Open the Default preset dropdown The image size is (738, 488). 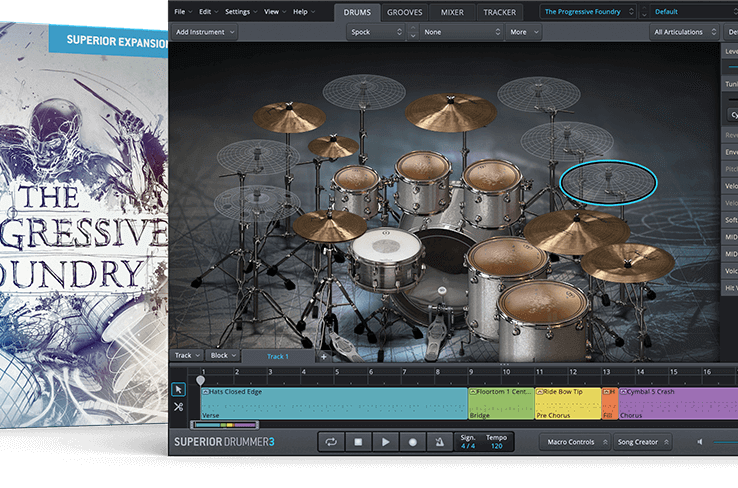[694, 12]
